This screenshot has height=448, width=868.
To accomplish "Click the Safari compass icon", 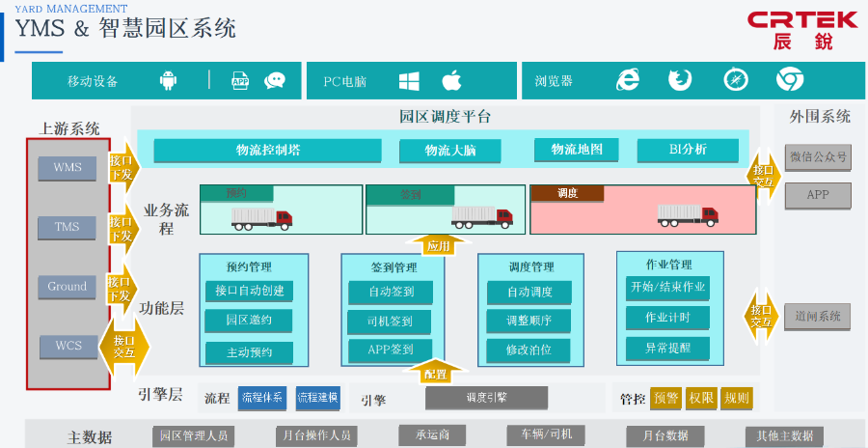I will pos(736,80).
